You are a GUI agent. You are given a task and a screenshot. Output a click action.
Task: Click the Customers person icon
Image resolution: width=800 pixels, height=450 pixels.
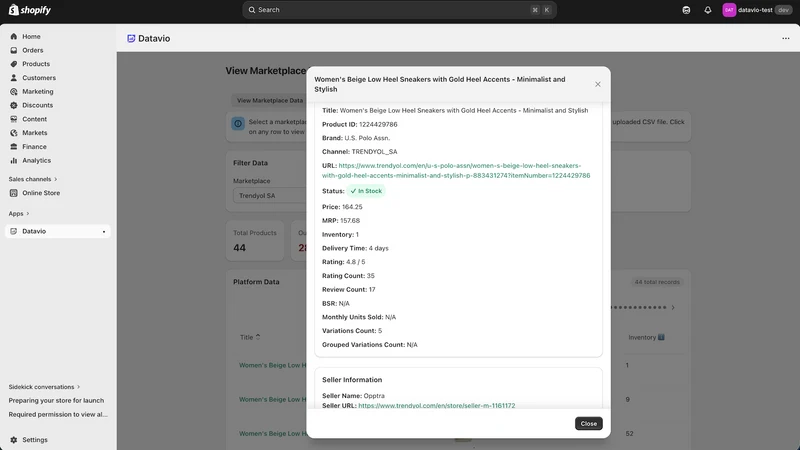[14, 78]
